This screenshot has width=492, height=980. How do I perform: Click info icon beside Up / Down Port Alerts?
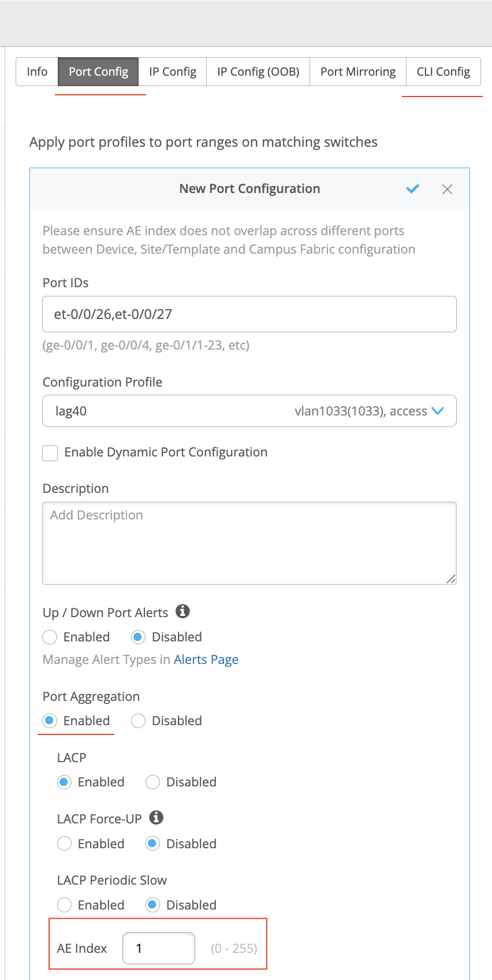[183, 611]
